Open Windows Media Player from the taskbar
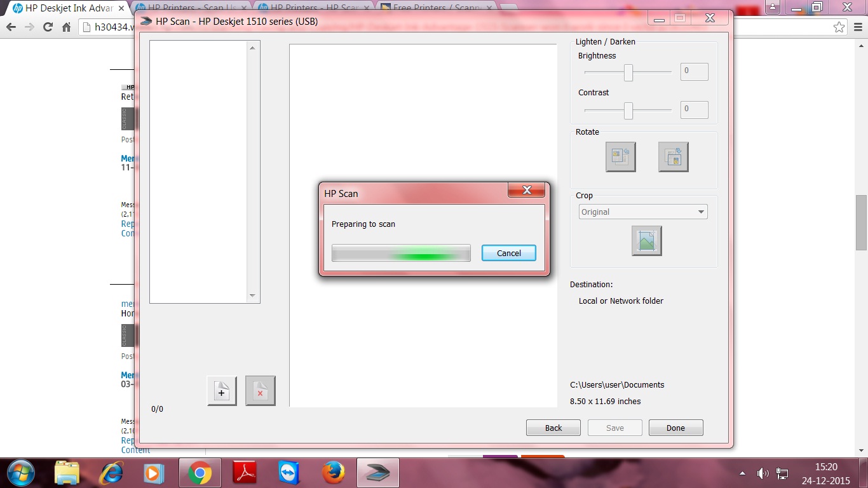 click(154, 473)
